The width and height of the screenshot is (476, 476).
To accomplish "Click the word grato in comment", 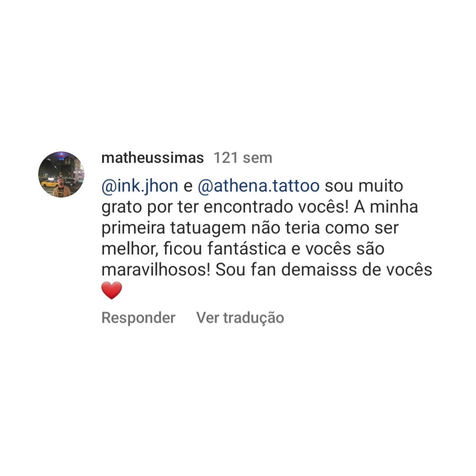I will (x=122, y=208).
